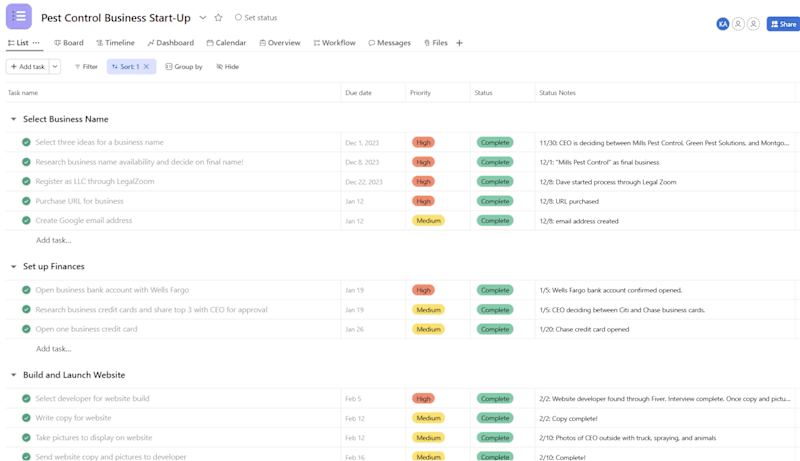Switch to the Dashboard tab

171,43
